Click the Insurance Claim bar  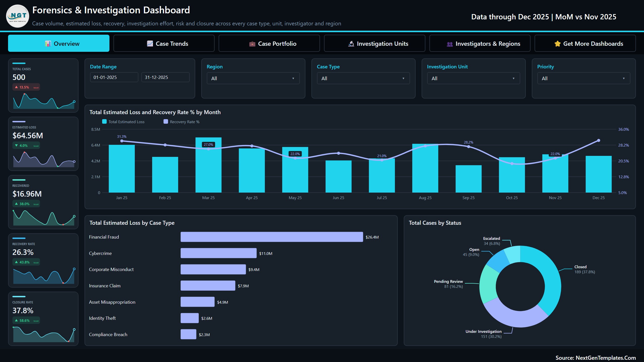[208, 286]
